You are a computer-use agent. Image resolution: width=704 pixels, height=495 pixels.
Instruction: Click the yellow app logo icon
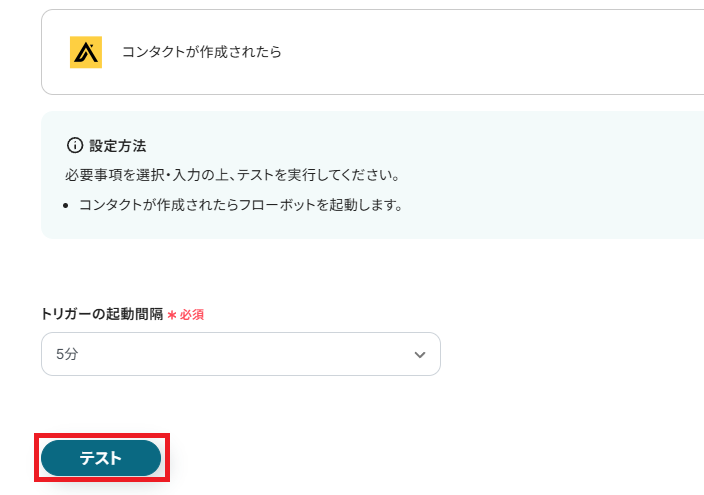click(x=86, y=52)
